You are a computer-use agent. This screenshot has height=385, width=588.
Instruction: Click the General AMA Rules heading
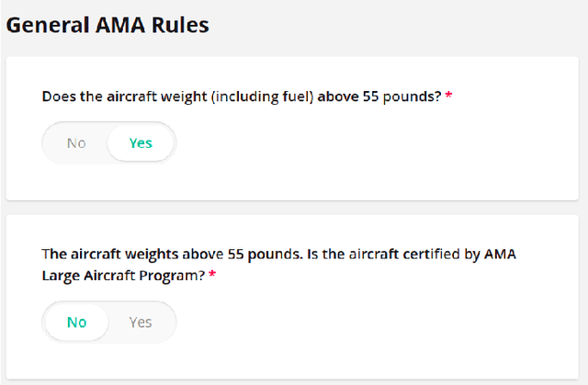(107, 25)
